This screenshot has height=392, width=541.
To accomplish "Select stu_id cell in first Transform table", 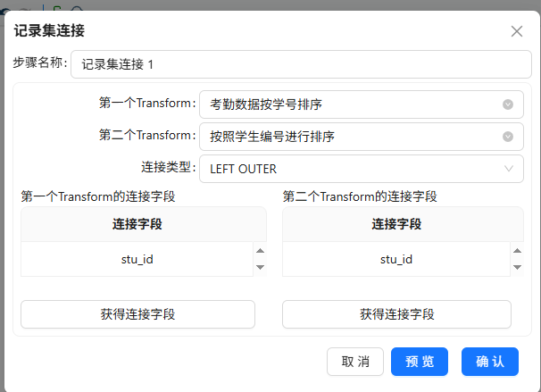I will (137, 259).
